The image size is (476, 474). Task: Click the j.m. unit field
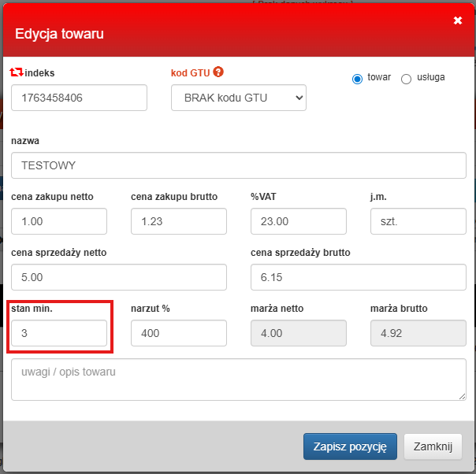pyautogui.click(x=418, y=221)
